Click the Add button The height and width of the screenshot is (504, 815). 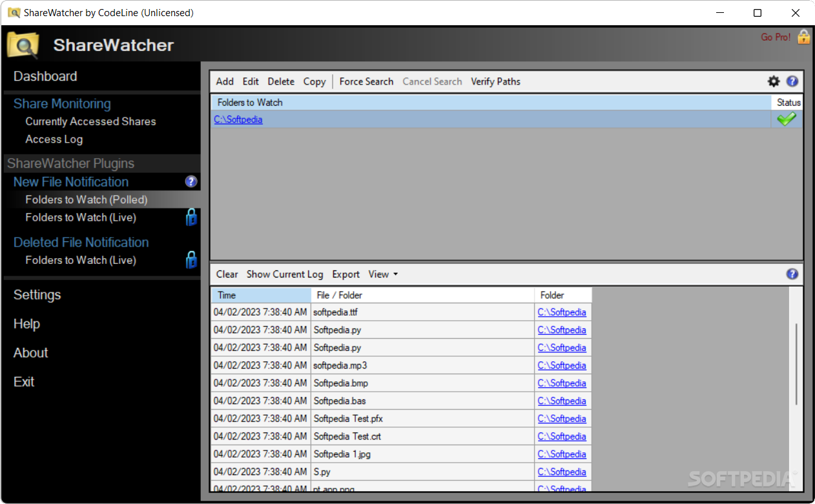pyautogui.click(x=225, y=81)
